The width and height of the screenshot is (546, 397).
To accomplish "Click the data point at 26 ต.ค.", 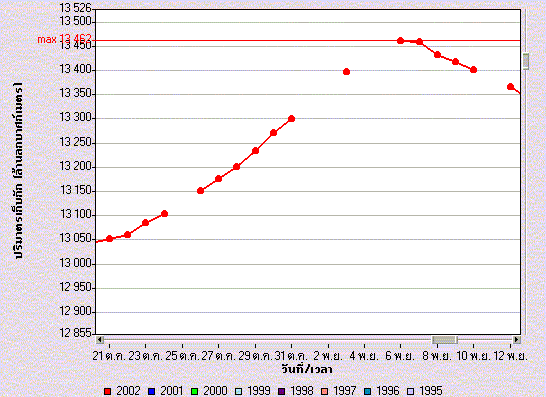I will pos(200,190).
